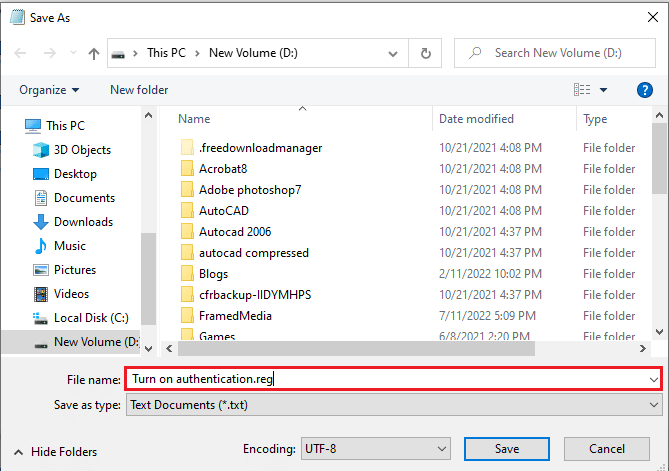Viewport: 669px width, 471px height.
Task: Select the cfrbackup-IIDYMHPS folder
Action: click(255, 295)
